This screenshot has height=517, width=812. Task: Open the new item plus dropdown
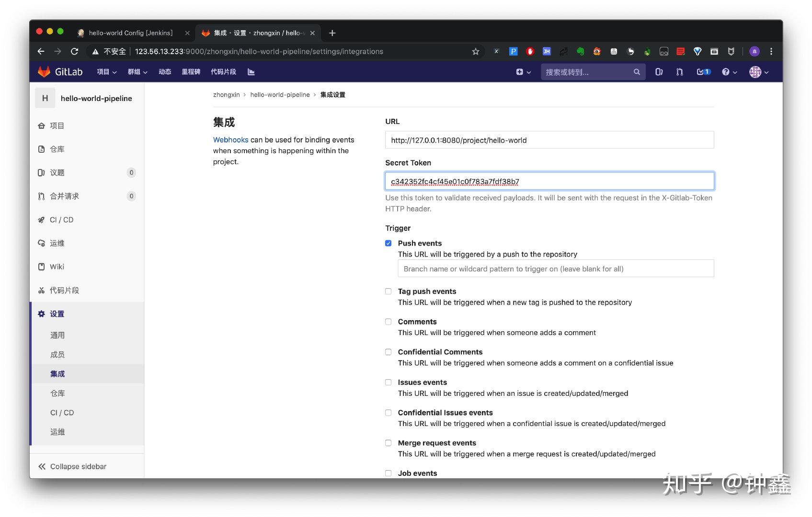524,72
